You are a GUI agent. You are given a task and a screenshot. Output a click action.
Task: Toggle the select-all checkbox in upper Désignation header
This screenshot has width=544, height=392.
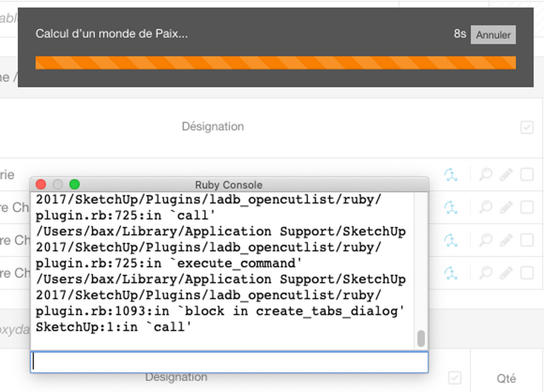pyautogui.click(x=527, y=127)
